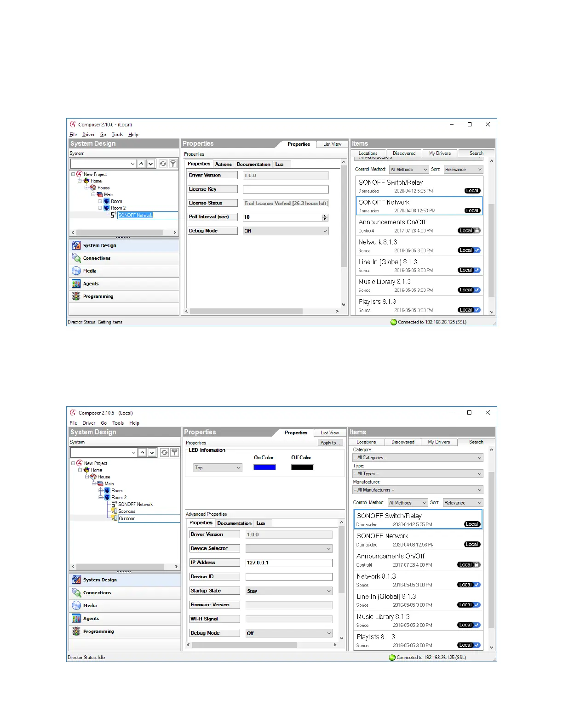Open Programming via its traffic-light icon in the top window
Screen dimensions: 563x728
(76, 296)
